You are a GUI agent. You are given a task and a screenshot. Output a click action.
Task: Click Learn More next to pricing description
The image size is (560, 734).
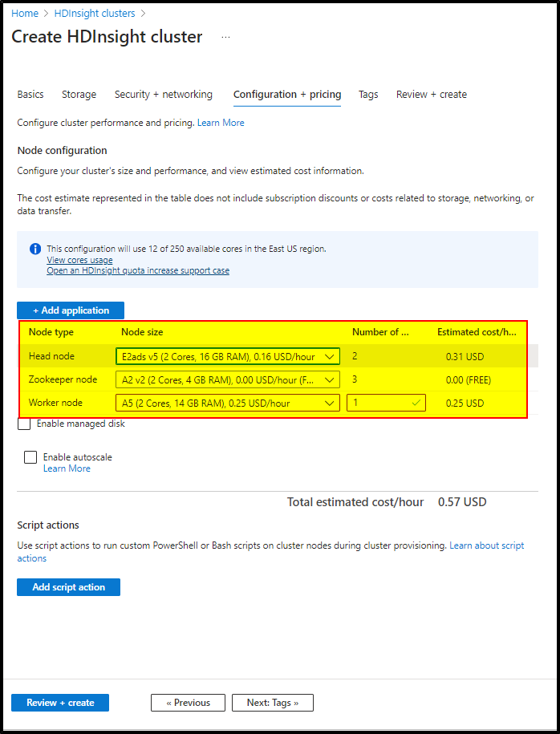pos(221,123)
